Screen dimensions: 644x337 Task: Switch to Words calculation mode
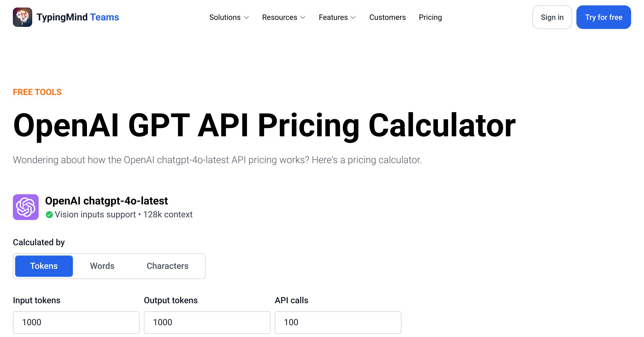pyautogui.click(x=102, y=266)
